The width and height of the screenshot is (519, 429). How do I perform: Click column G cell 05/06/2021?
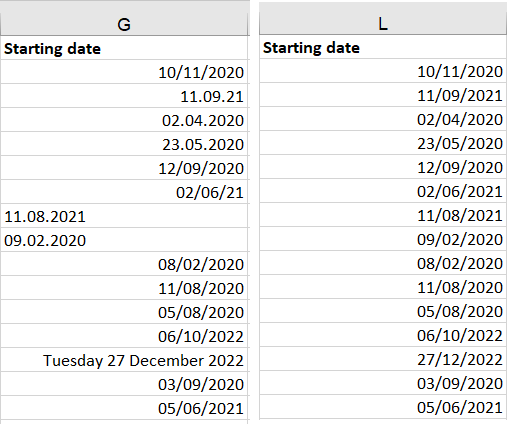click(124, 408)
